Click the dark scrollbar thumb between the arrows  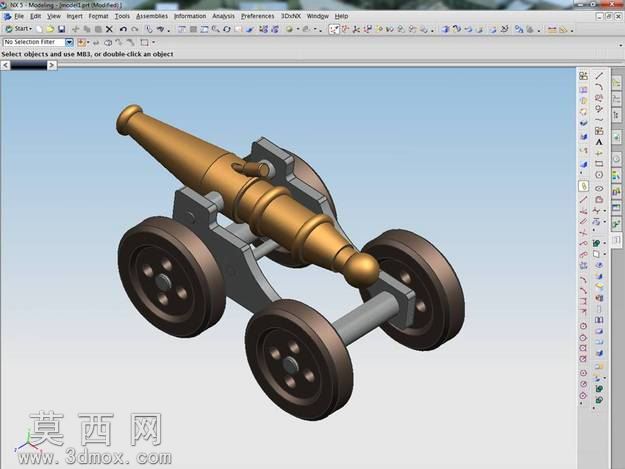coord(29,65)
